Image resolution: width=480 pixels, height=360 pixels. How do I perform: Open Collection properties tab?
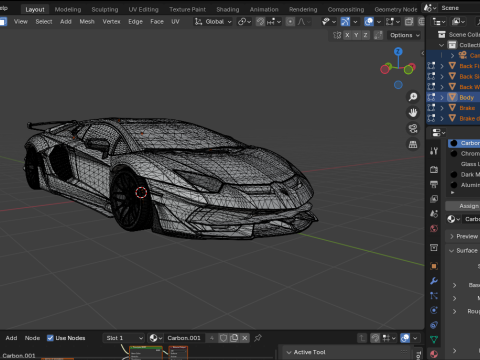pos(434,247)
